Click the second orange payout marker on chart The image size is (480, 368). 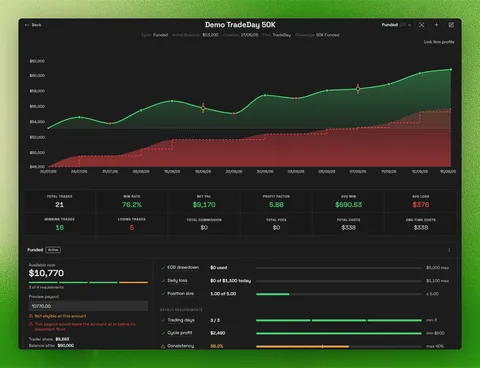pos(358,89)
